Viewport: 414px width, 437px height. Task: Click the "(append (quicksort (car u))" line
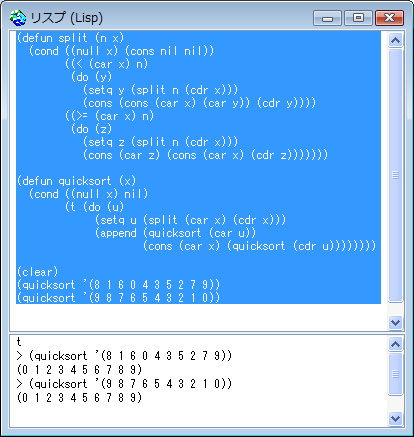coord(175,233)
